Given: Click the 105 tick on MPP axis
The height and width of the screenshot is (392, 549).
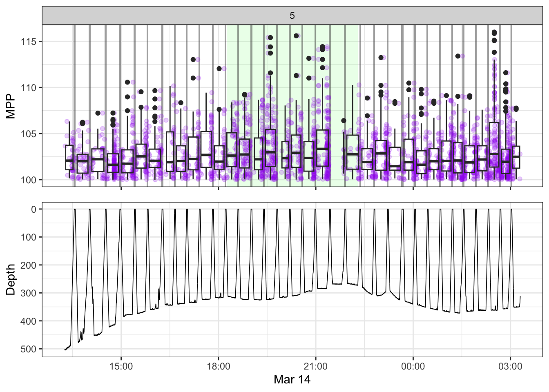Looking at the screenshot, I should 29,134.
